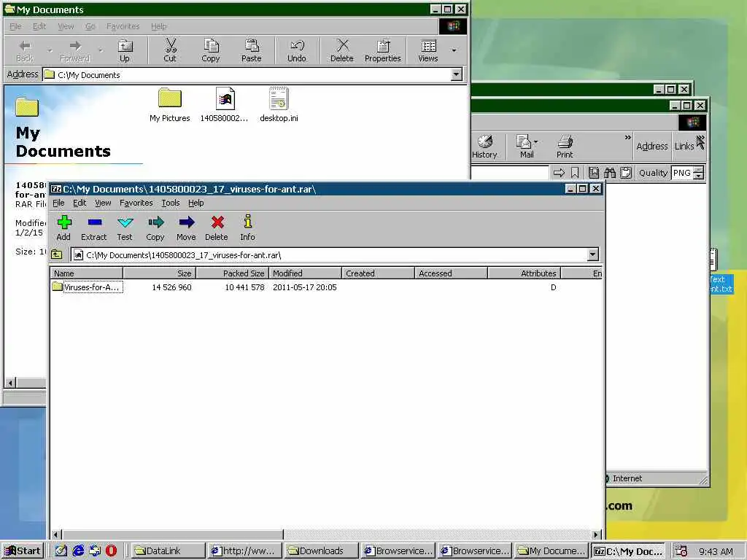
Task: Click the red Delete X in 7-Zip
Action: pyautogui.click(x=217, y=222)
